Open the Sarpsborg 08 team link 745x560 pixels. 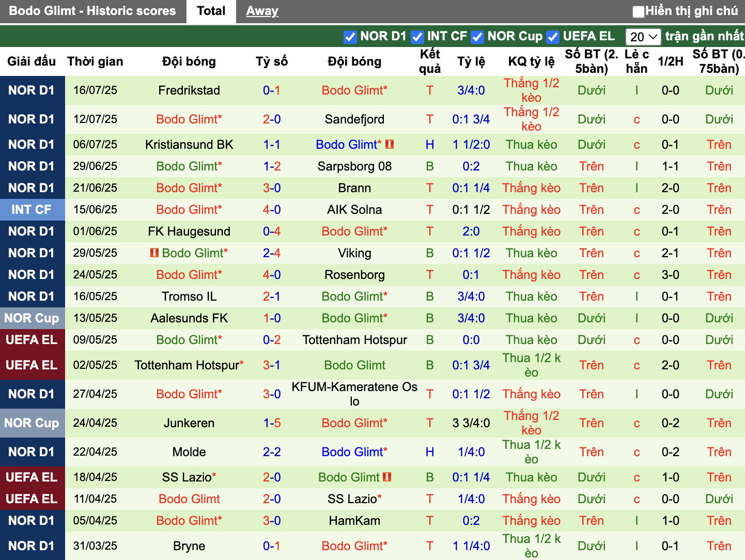click(x=354, y=166)
